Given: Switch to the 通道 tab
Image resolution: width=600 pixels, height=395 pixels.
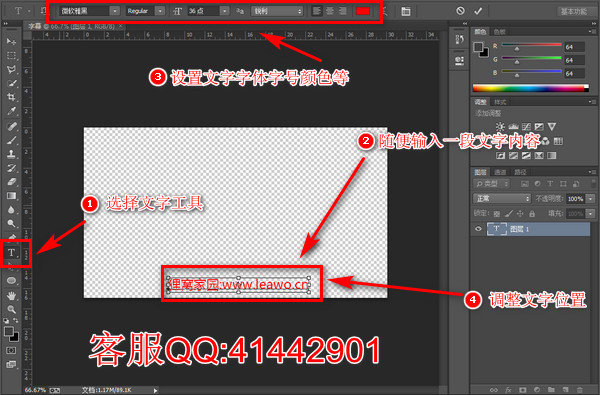Looking at the screenshot, I should [x=500, y=172].
